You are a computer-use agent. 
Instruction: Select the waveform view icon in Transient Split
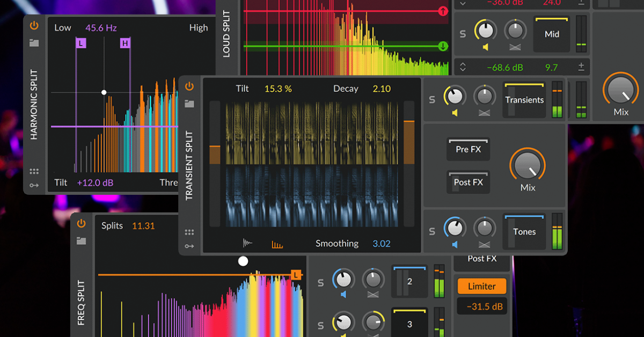pos(247,243)
